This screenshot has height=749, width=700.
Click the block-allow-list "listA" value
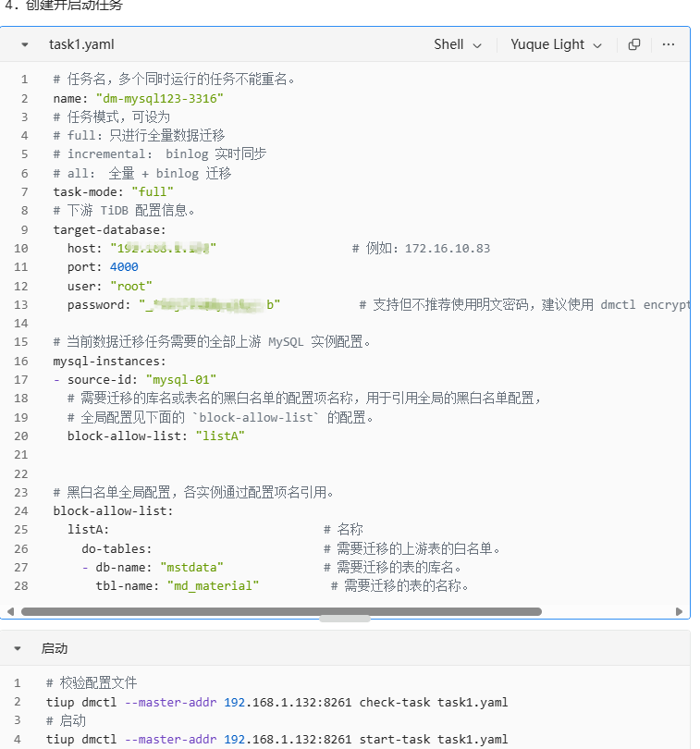(x=220, y=436)
